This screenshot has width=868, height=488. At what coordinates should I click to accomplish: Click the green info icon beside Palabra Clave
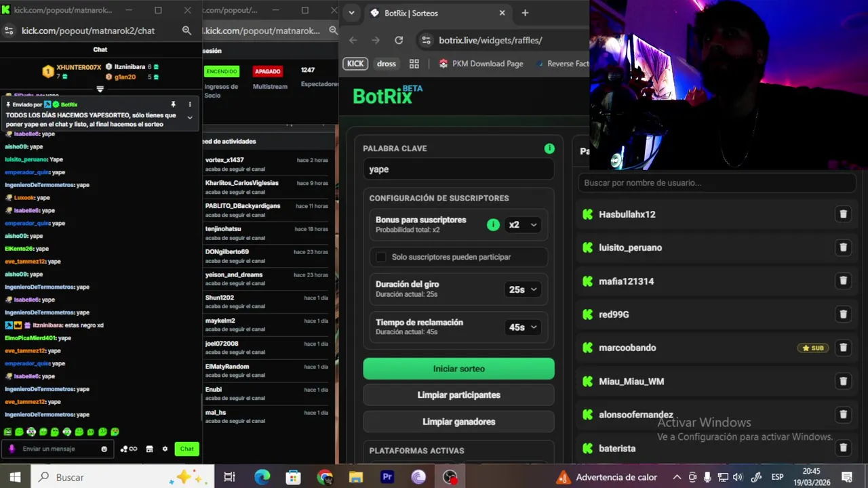[x=549, y=148]
